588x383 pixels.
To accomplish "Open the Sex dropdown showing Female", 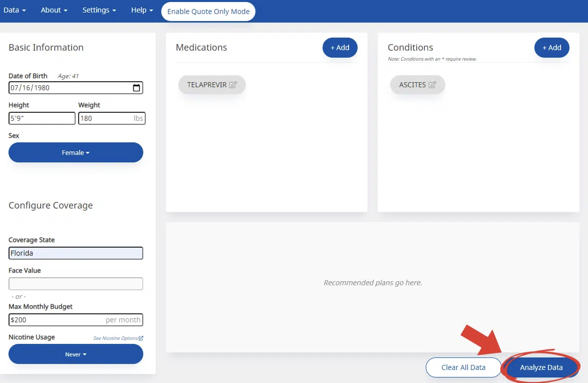I will [x=76, y=152].
